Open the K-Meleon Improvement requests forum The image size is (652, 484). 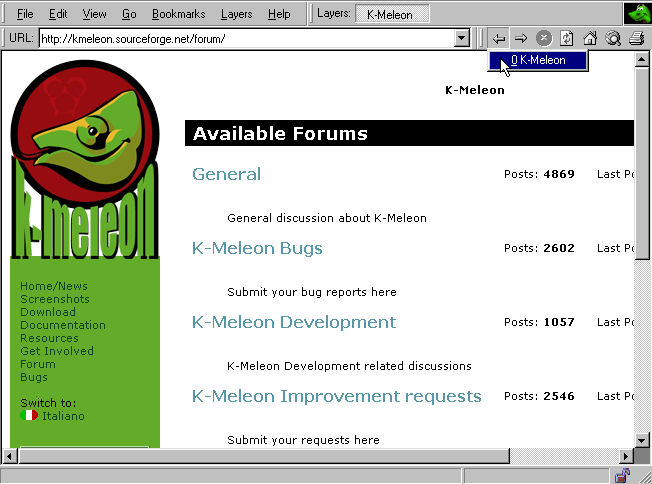pos(336,396)
